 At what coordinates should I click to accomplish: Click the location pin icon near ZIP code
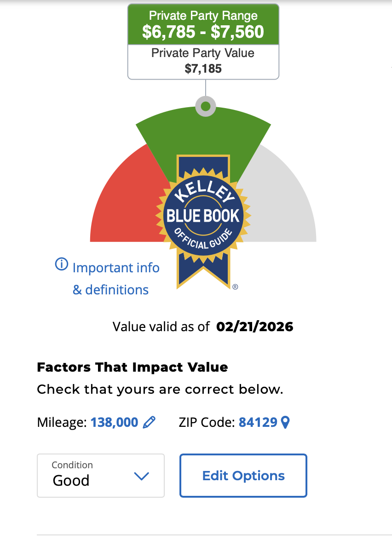click(x=285, y=422)
